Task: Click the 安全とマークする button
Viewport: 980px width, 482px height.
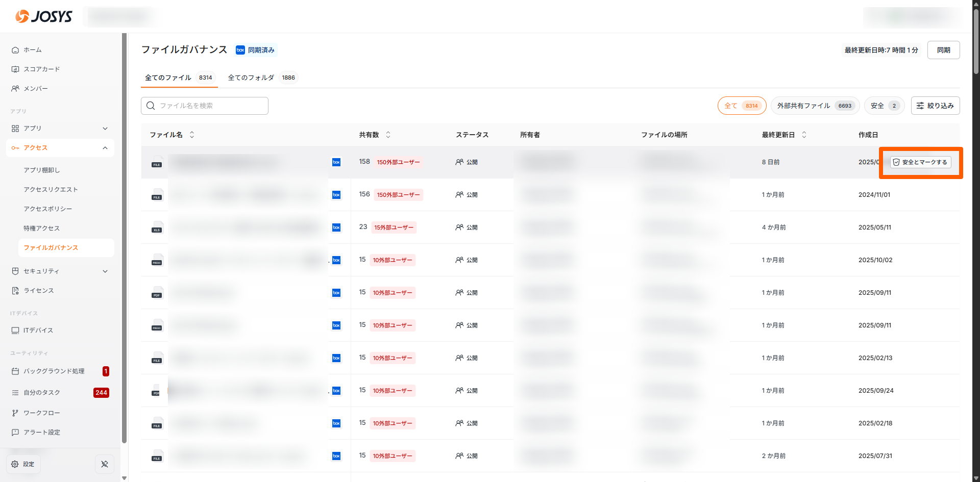Action: click(920, 162)
